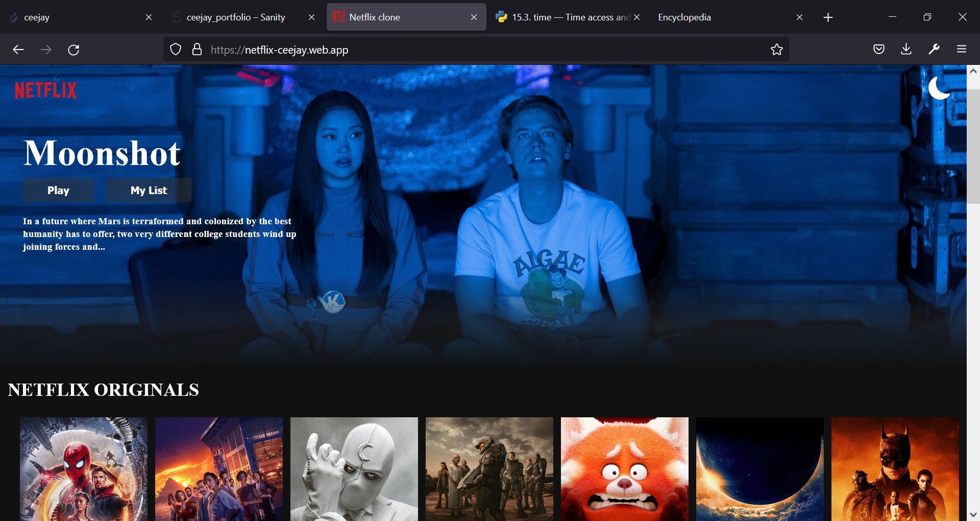Screen dimensions: 980x521
Task: Go forward to the next page
Action: coord(46,50)
